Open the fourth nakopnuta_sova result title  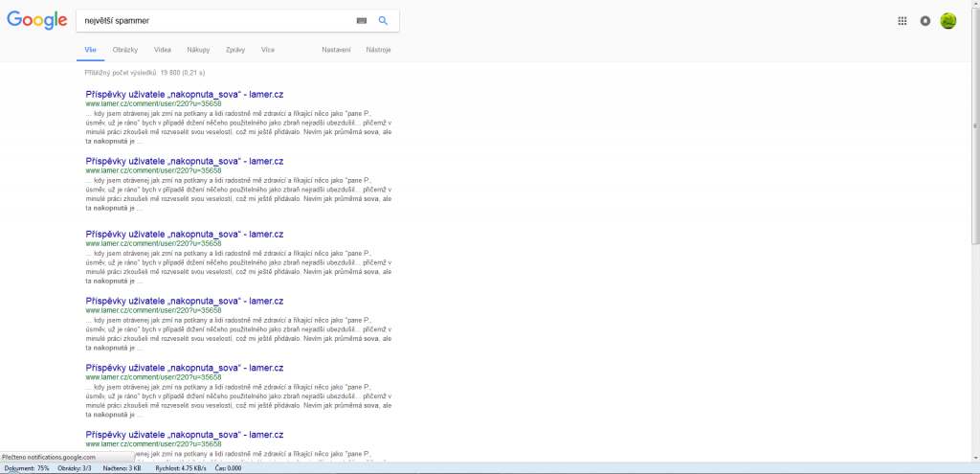[x=185, y=302]
